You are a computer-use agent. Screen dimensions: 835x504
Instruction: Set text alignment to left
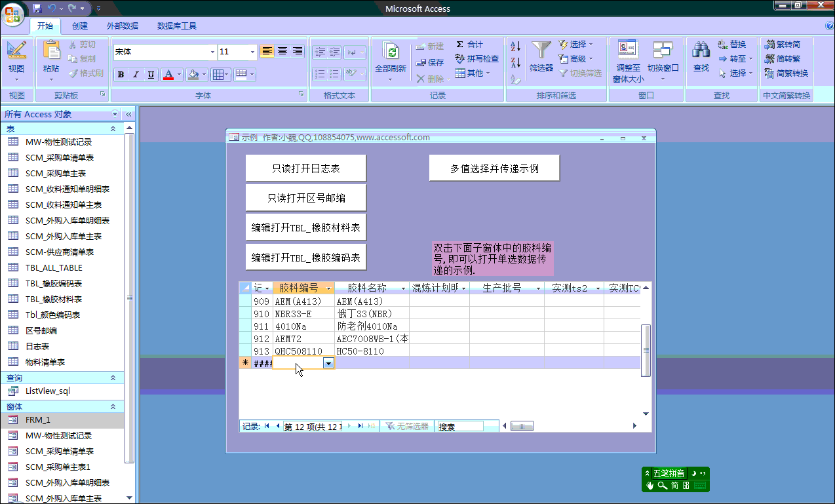pos(267,51)
